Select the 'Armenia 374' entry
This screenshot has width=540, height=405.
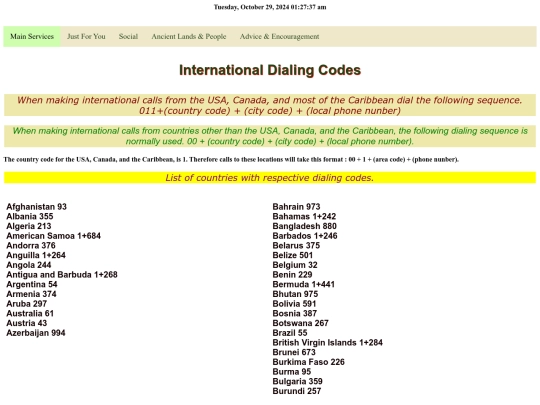point(31,294)
